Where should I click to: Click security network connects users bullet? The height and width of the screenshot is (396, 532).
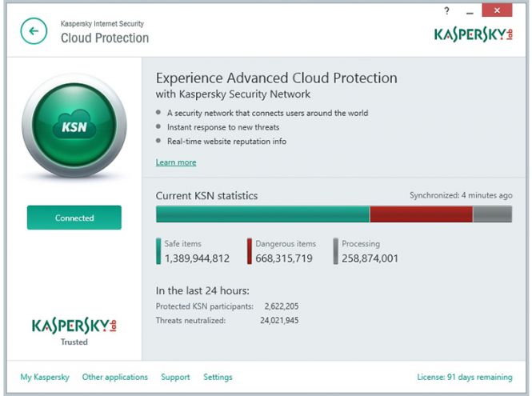tap(267, 113)
